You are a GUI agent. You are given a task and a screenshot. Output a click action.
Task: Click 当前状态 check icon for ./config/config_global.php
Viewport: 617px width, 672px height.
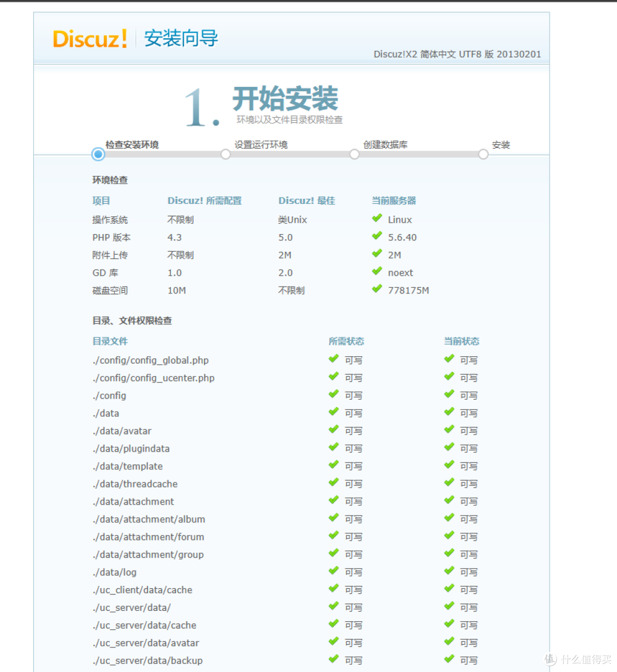[x=449, y=359]
